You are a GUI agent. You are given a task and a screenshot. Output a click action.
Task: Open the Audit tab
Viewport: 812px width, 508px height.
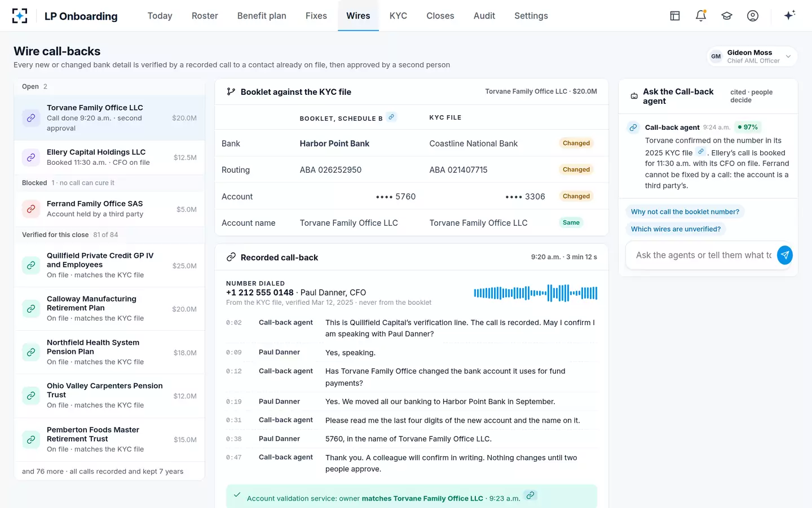pos(484,16)
